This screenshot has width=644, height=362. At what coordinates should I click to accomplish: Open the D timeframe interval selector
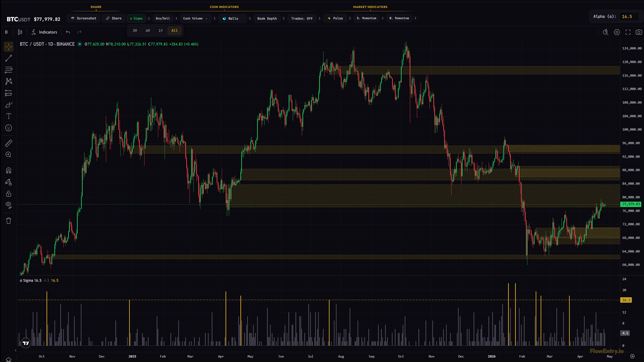click(6, 32)
